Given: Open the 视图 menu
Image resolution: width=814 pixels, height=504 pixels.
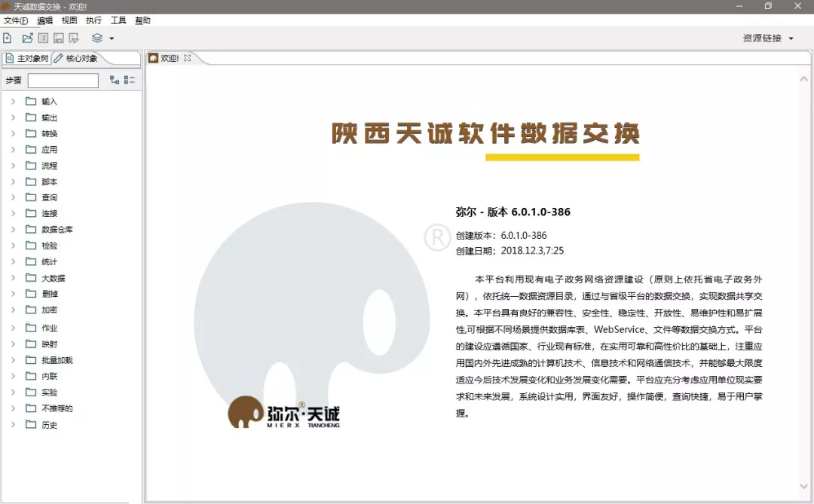Looking at the screenshot, I should click(69, 20).
